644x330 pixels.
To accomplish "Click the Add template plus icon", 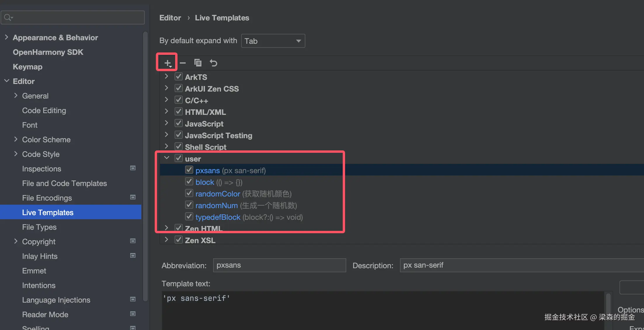I will click(x=167, y=63).
